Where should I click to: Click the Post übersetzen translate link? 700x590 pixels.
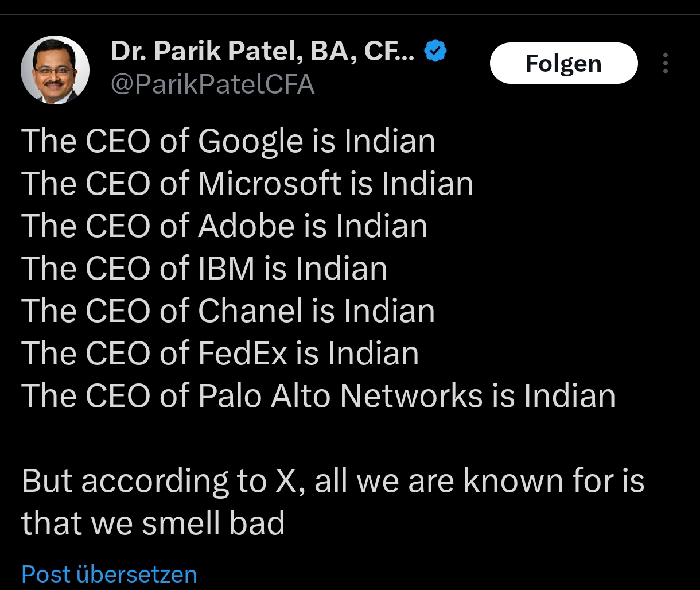109,574
